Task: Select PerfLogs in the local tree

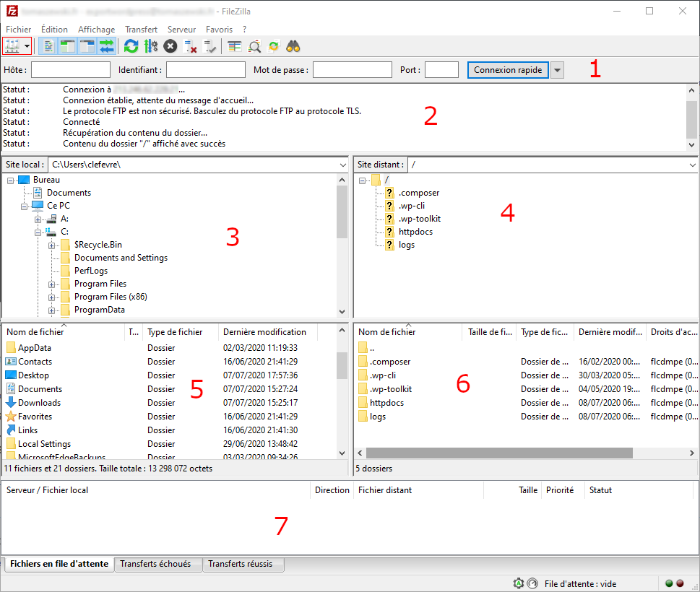Action: pos(91,271)
